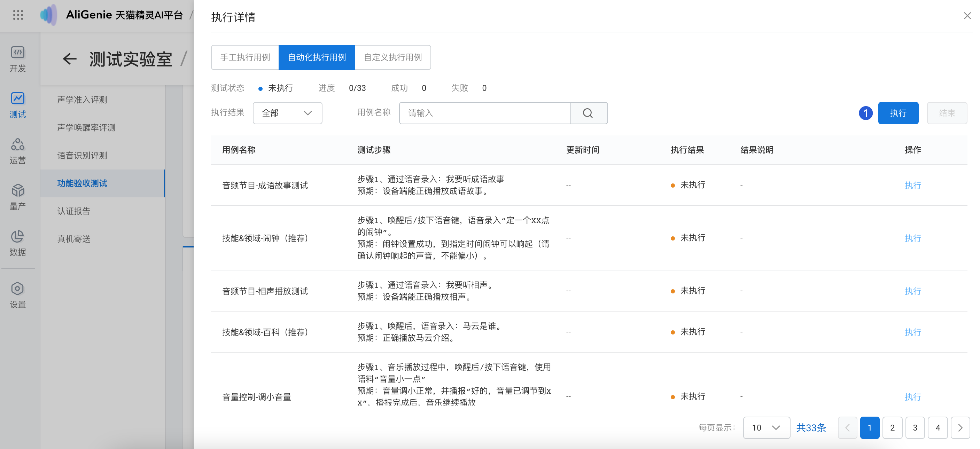Click the 测试步骤 column header
Viewport: 980px width, 449px height.
374,150
